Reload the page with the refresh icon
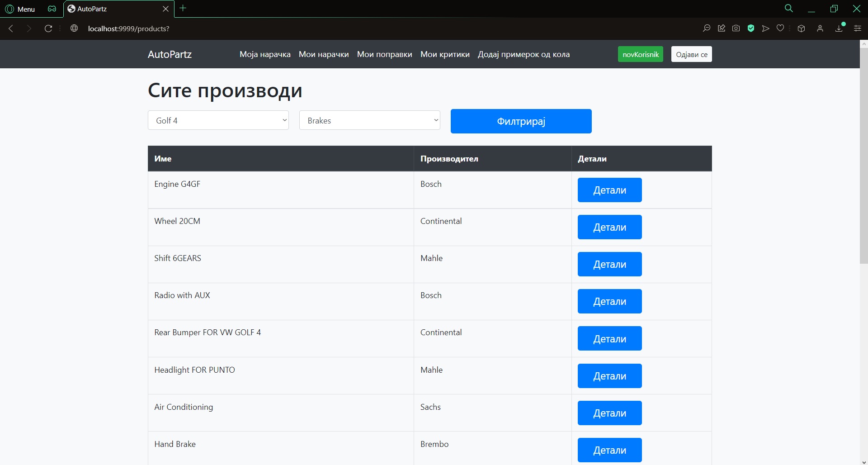The image size is (868, 465). click(48, 28)
